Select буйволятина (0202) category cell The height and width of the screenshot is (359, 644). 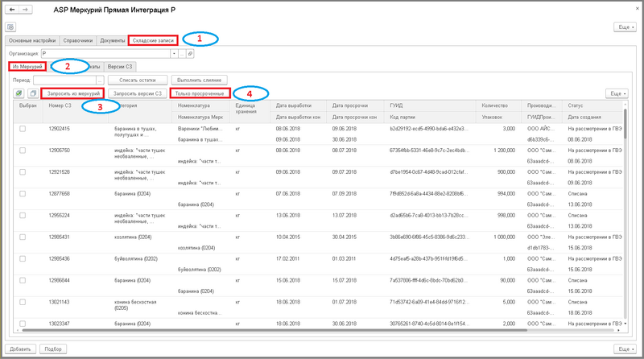(136, 258)
